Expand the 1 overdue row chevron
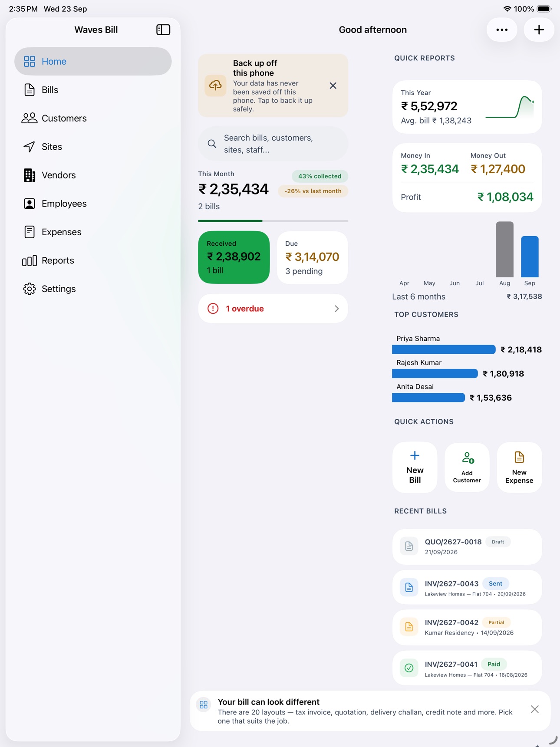This screenshot has width=560, height=747. click(337, 309)
